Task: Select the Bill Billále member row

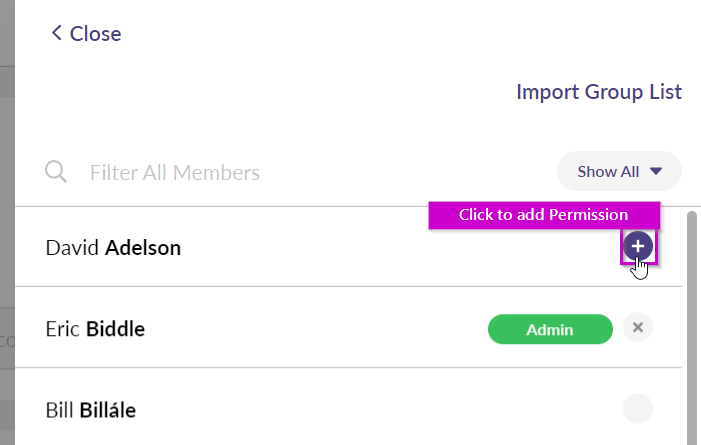Action: 300,410
